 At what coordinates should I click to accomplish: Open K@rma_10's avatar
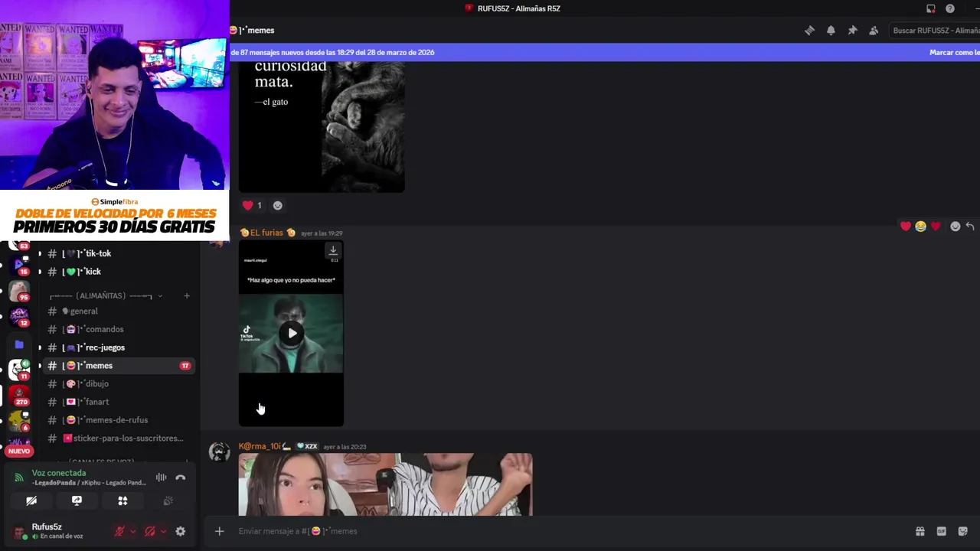pos(220,452)
